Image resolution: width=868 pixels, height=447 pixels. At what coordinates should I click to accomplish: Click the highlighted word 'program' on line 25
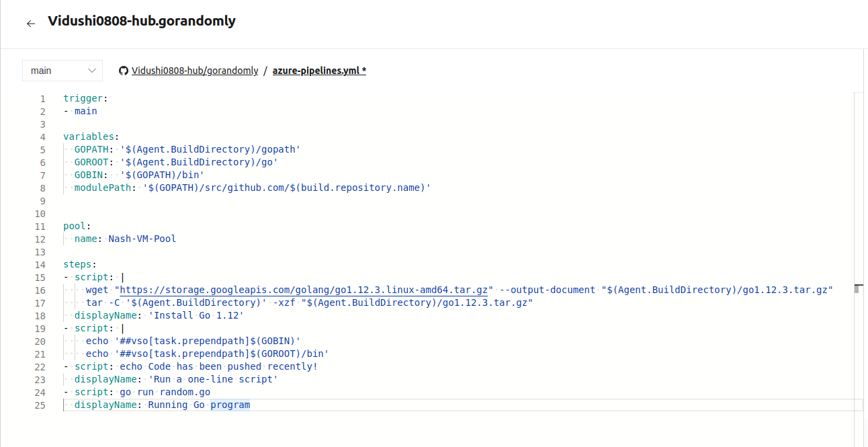point(230,405)
